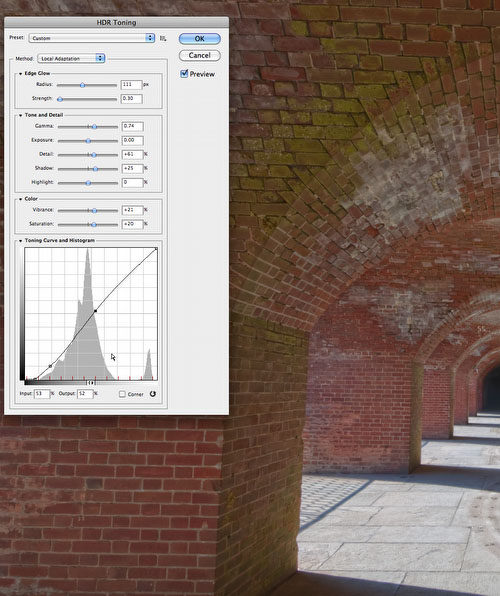500x596 pixels.
Task: Click the Vibrance slider handle
Action: click(x=94, y=210)
